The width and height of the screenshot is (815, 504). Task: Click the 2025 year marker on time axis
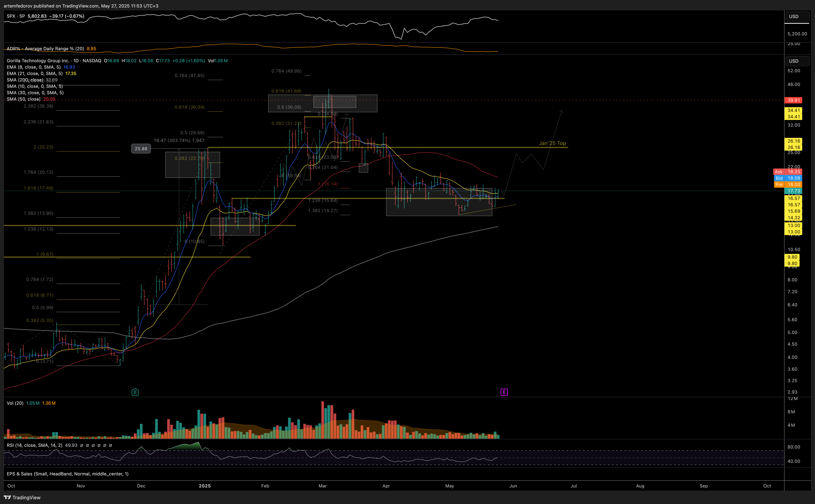point(205,486)
